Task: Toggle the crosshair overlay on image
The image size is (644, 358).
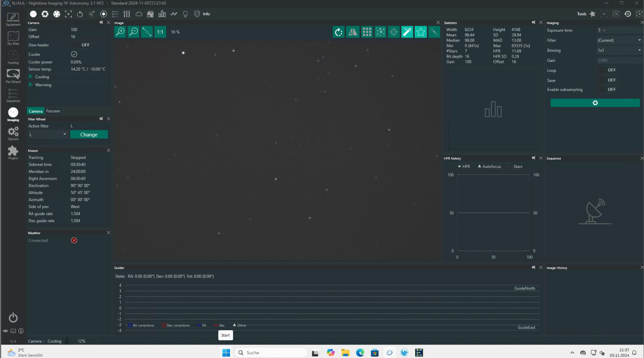Action: (394, 32)
